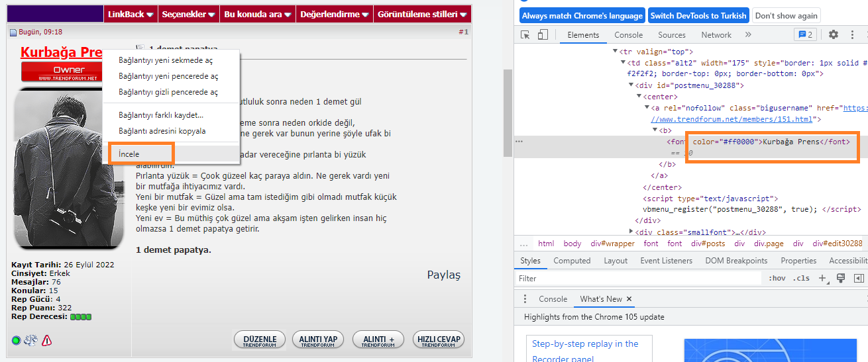Image resolution: width=868 pixels, height=362 pixels.
Task: Collapse the center element node
Action: tap(639, 97)
